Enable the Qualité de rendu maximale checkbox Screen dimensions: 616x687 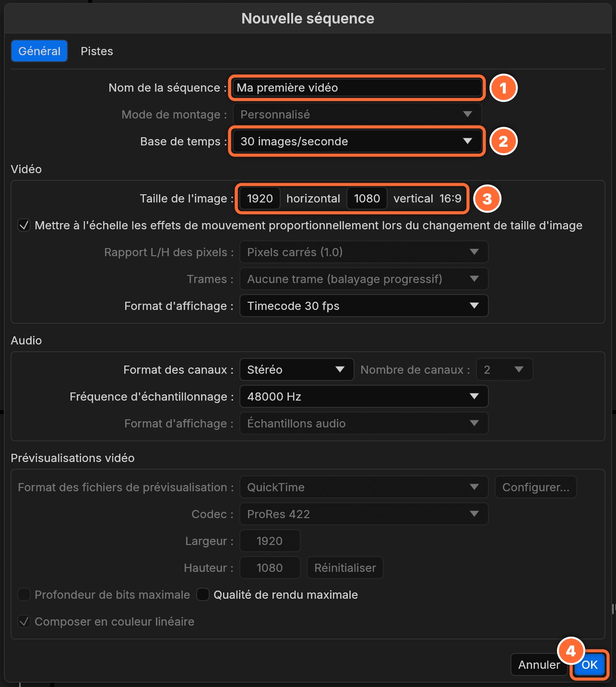pyautogui.click(x=203, y=595)
